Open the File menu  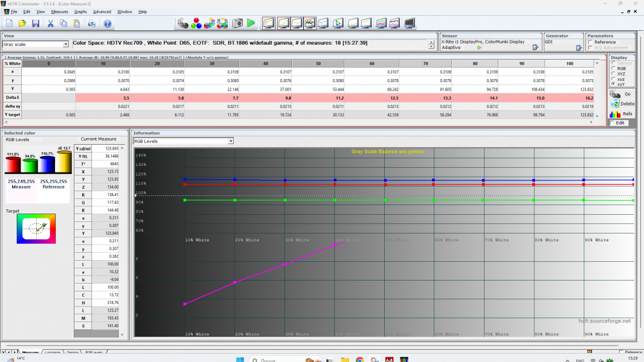14,12
